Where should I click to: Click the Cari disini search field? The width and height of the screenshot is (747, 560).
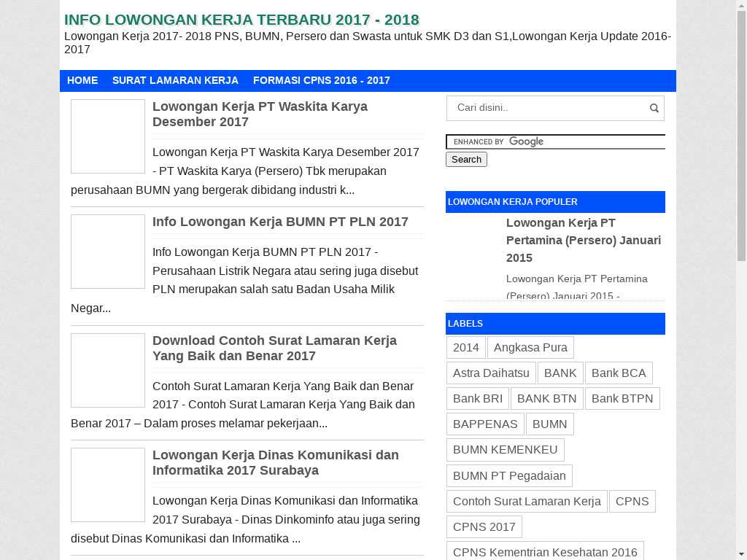pyautogui.click(x=548, y=108)
